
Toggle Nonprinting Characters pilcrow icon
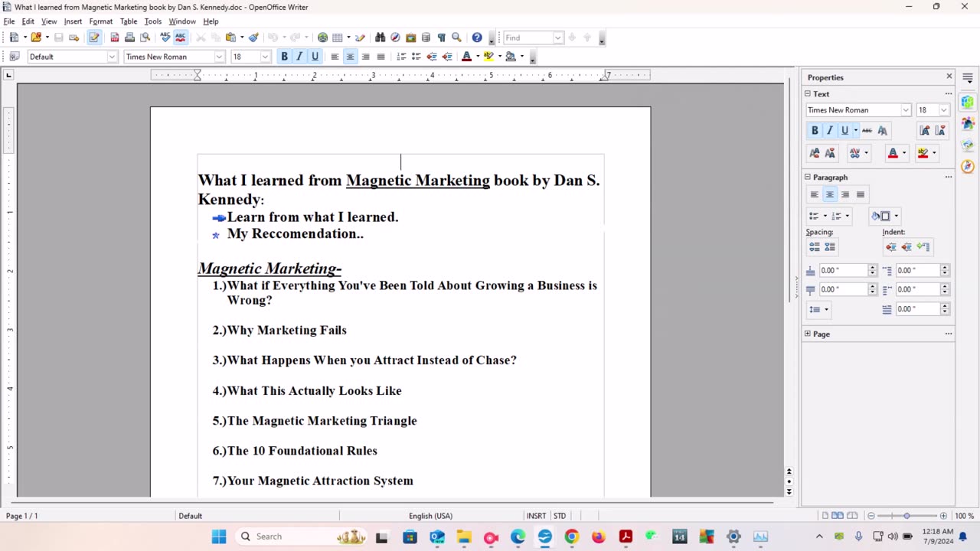click(x=441, y=37)
